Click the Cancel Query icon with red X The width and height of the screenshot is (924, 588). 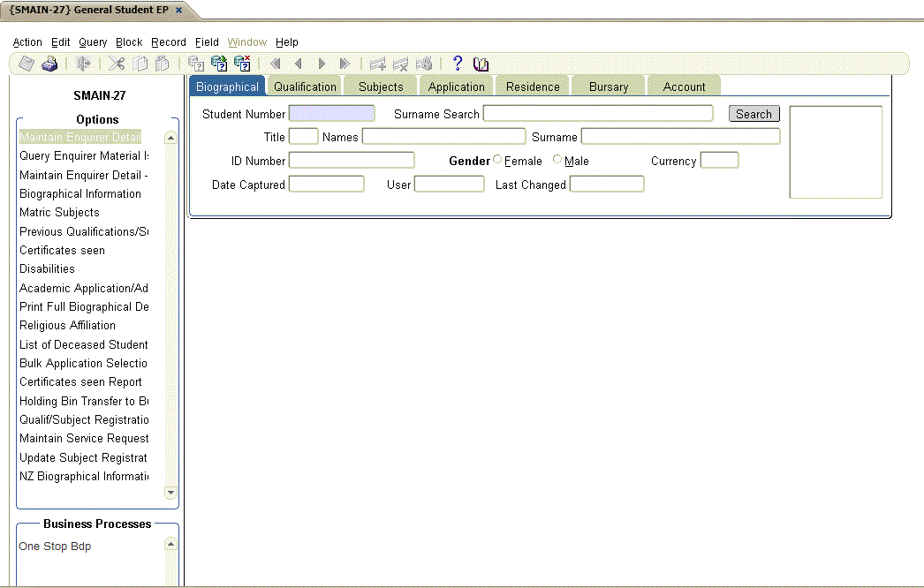pyautogui.click(x=242, y=64)
